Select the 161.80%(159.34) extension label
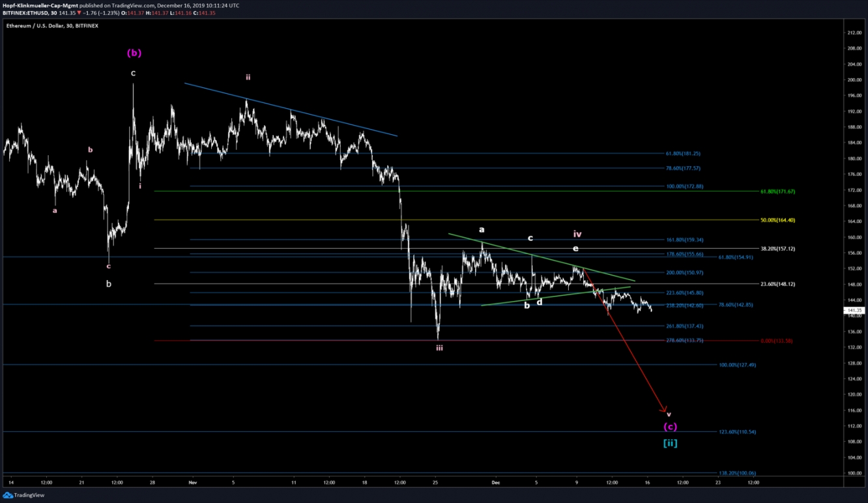This screenshot has width=868, height=503. click(684, 240)
